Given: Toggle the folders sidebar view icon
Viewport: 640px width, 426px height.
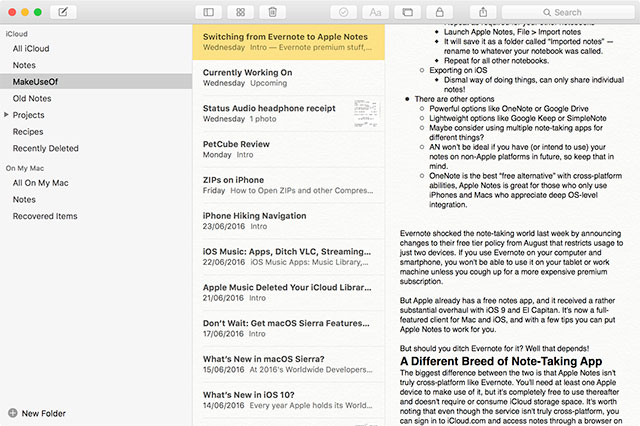Looking at the screenshot, I should 208,12.
